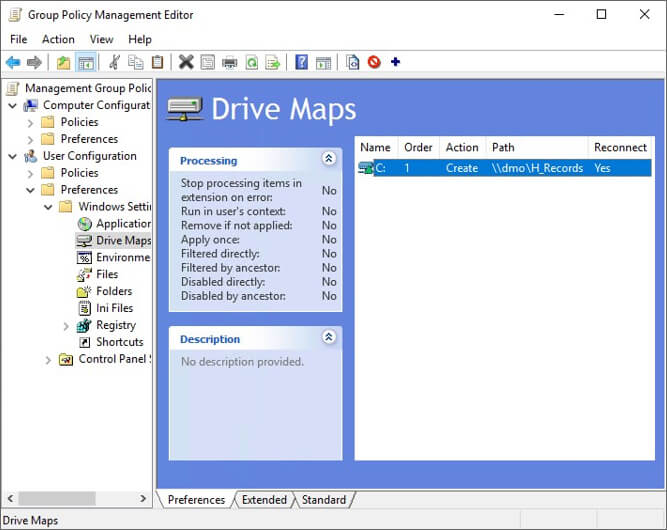667x530 pixels.
Task: Expand the Registry node
Action: coord(66,326)
